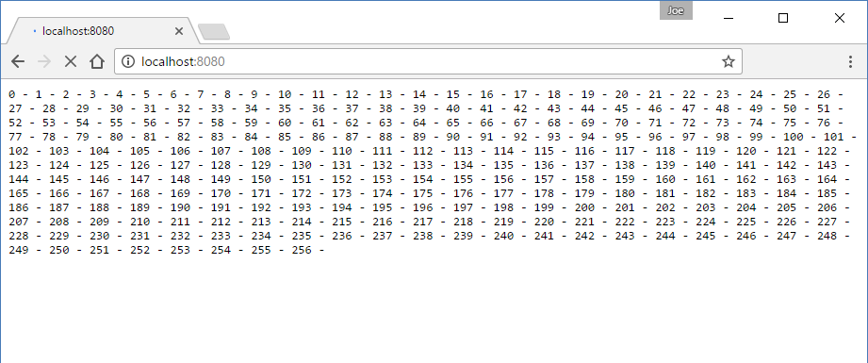This screenshot has height=363, width=868.
Task: Click the number 51 in output
Action: pyautogui.click(x=825, y=108)
